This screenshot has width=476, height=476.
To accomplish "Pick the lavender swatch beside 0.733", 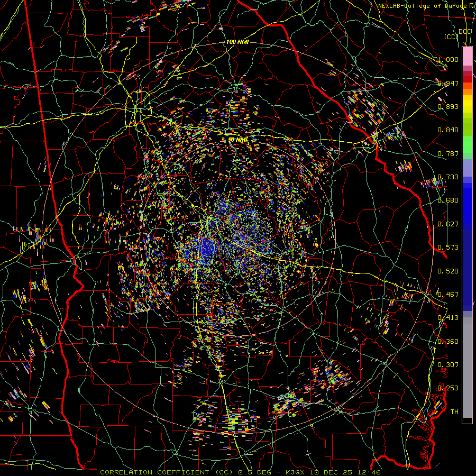I will click(x=467, y=168).
